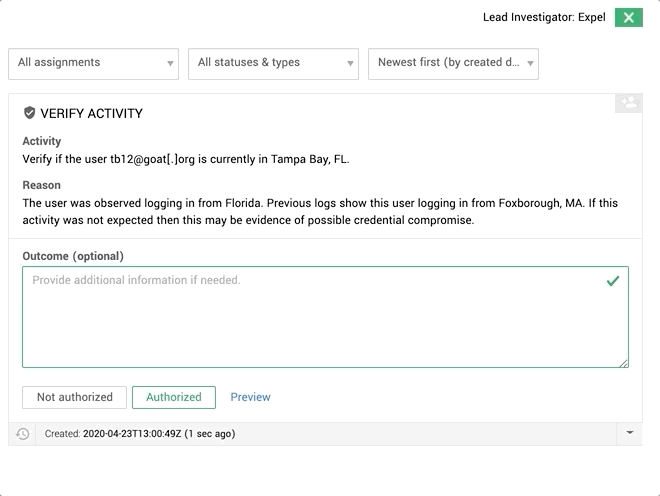Expand the Created details caret
660x496 pixels.
pos(630,433)
